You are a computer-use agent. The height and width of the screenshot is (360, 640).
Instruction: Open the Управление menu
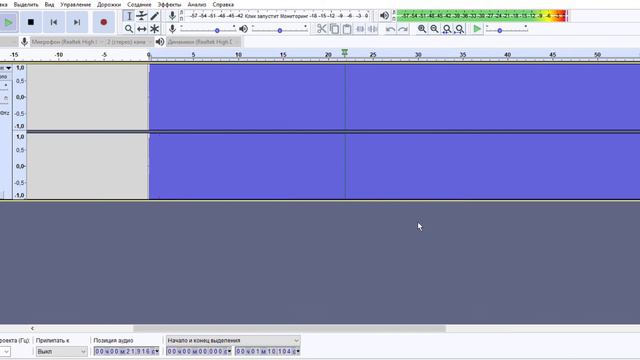[76, 4]
